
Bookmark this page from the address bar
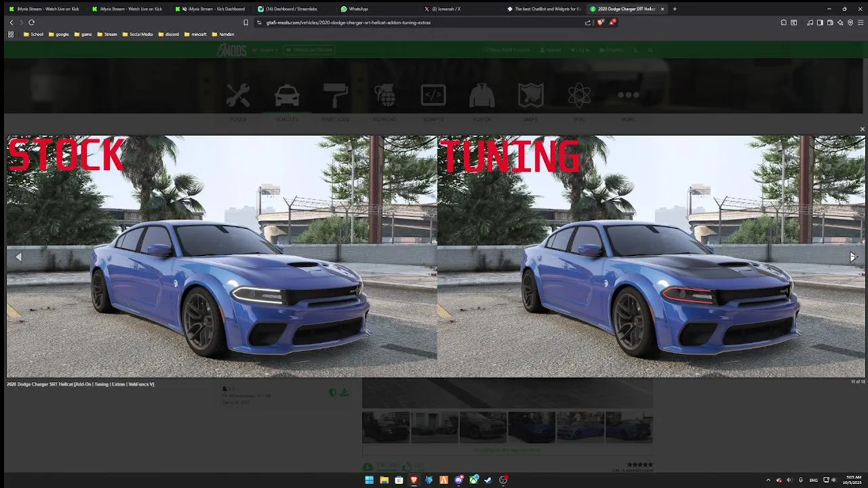point(245,22)
